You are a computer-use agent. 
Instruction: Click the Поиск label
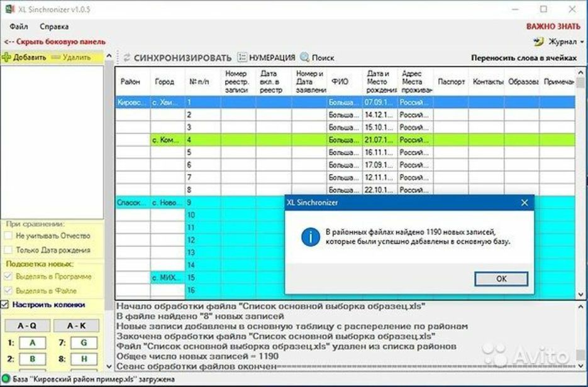[323, 58]
